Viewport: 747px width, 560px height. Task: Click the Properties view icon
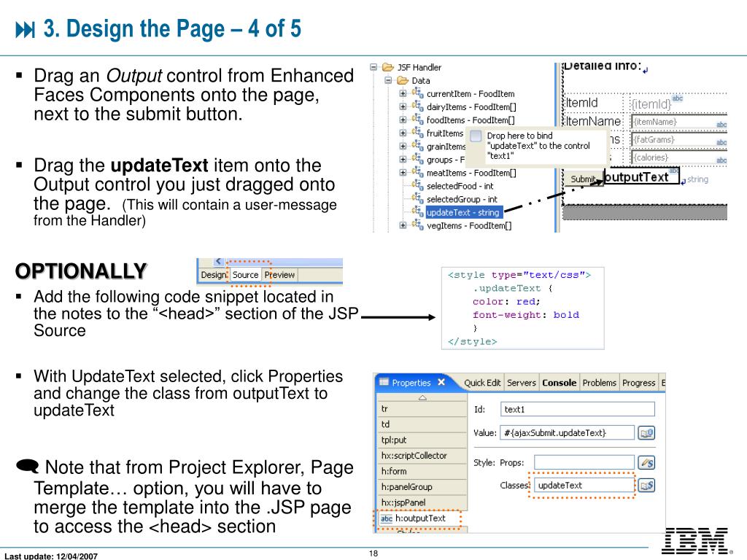[384, 382]
